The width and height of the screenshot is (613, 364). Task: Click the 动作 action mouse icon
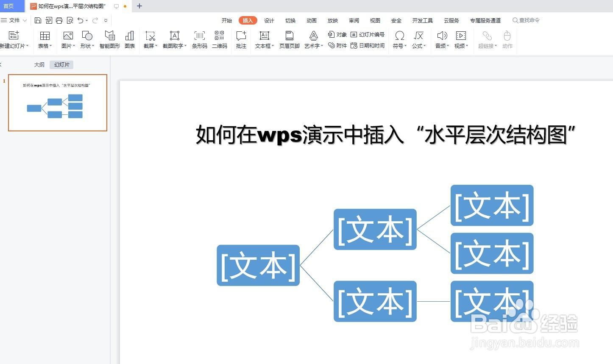click(507, 36)
